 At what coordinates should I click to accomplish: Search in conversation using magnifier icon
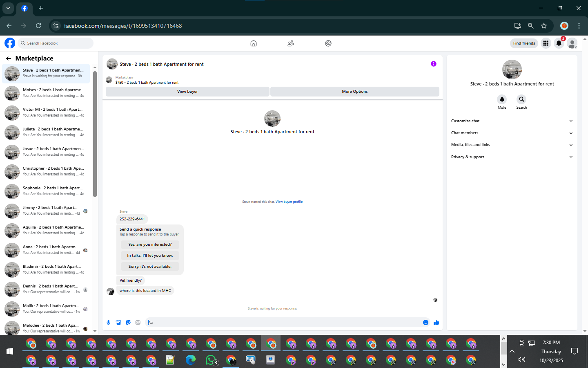point(521,99)
